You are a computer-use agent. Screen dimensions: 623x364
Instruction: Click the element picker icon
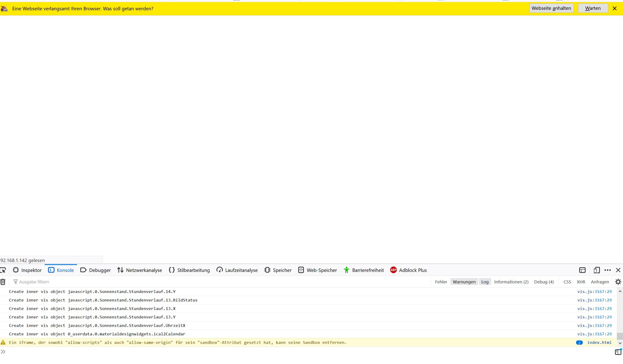click(x=3, y=270)
